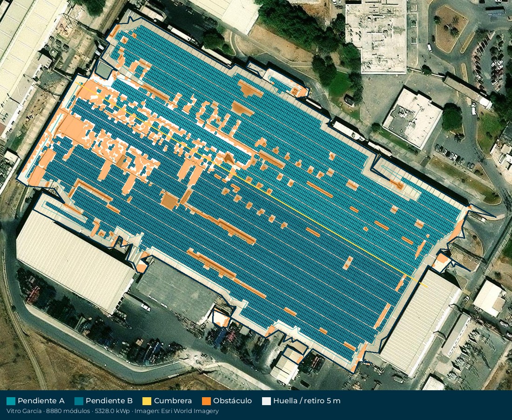Click the dark blue Pendiente B legend swatch

[x=79, y=401]
